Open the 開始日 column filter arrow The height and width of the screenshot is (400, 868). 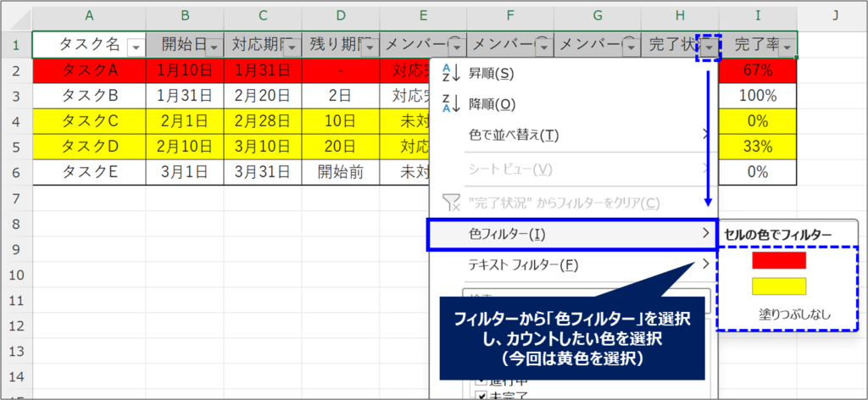pos(213,46)
